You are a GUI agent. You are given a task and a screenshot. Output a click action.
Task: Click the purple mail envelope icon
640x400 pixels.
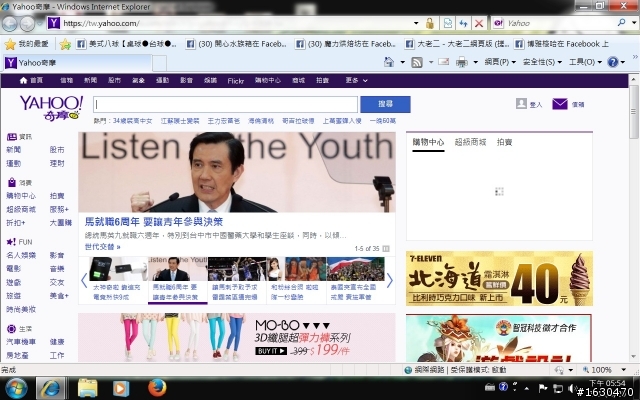tap(560, 104)
